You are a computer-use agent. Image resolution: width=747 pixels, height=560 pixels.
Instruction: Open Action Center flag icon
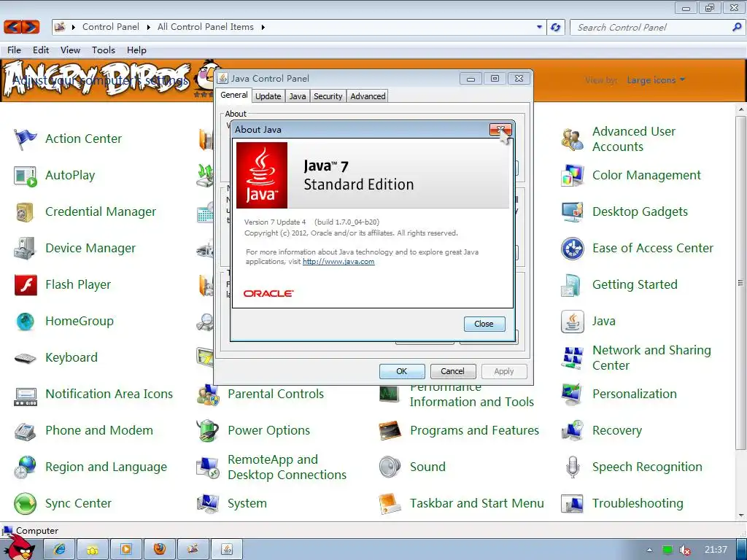pyautogui.click(x=25, y=139)
